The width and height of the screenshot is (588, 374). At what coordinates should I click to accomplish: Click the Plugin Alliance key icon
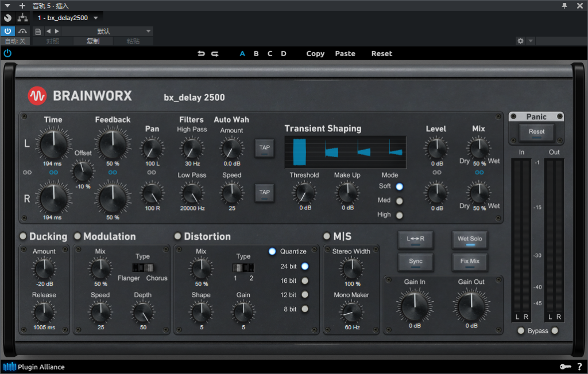tap(566, 367)
